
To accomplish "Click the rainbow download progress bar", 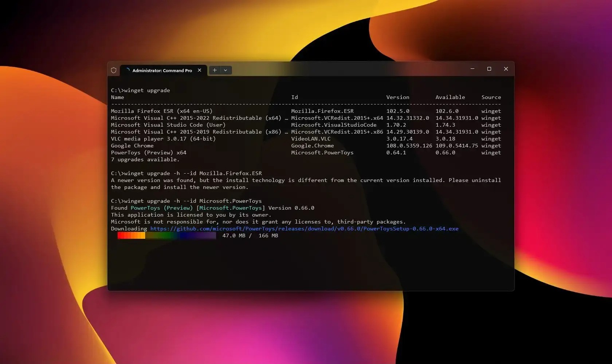I will click(x=166, y=236).
